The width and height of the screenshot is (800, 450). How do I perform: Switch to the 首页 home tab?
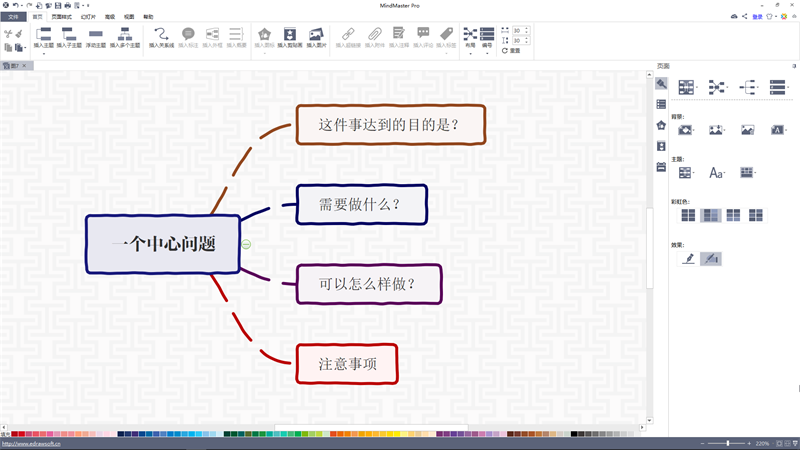click(x=38, y=17)
